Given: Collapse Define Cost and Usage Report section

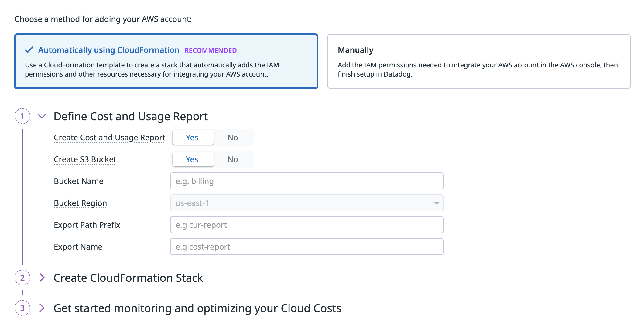Looking at the screenshot, I should pyautogui.click(x=42, y=116).
